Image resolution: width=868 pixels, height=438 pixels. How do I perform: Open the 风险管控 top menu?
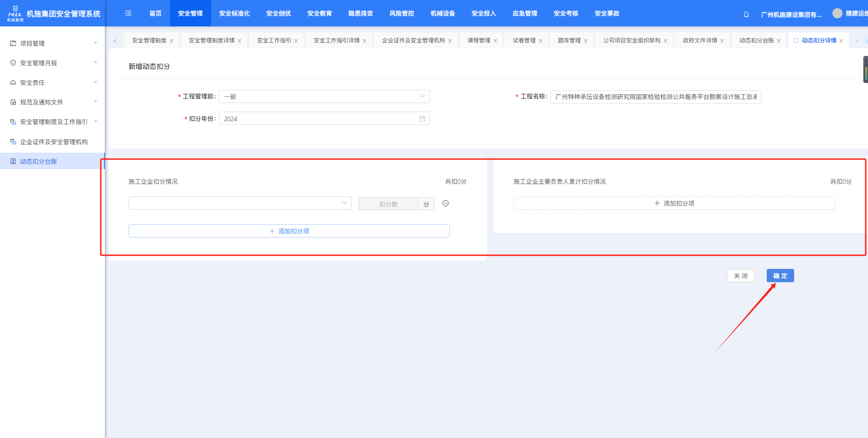pyautogui.click(x=401, y=14)
